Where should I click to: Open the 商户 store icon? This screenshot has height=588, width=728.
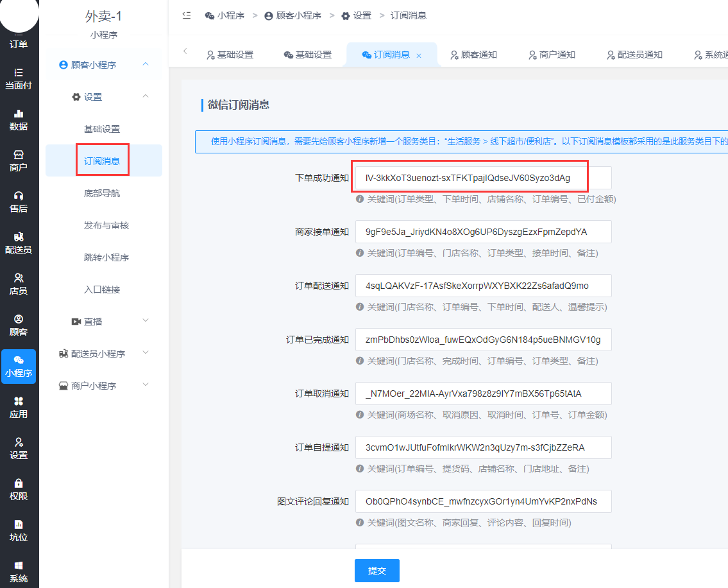(19, 161)
